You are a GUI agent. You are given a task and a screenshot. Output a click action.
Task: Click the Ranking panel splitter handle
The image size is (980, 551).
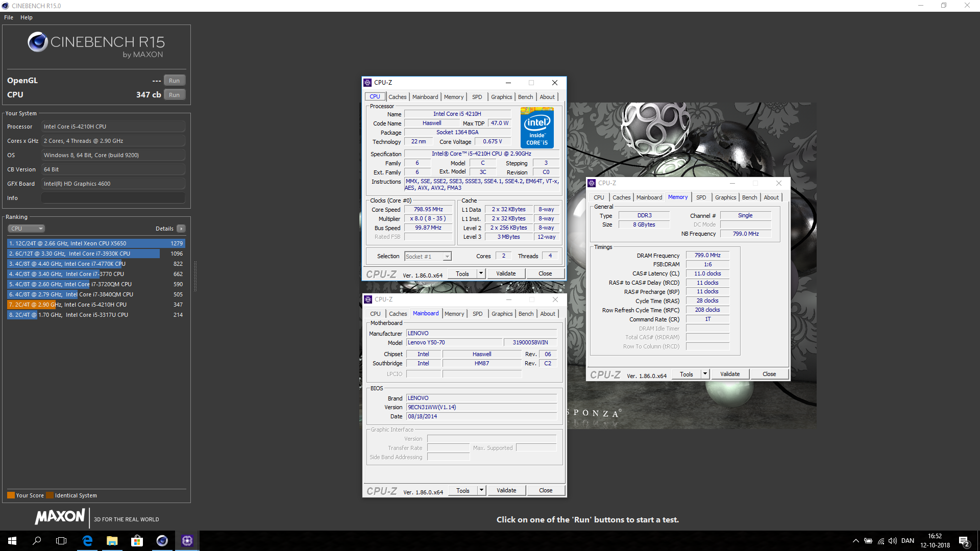click(195, 277)
